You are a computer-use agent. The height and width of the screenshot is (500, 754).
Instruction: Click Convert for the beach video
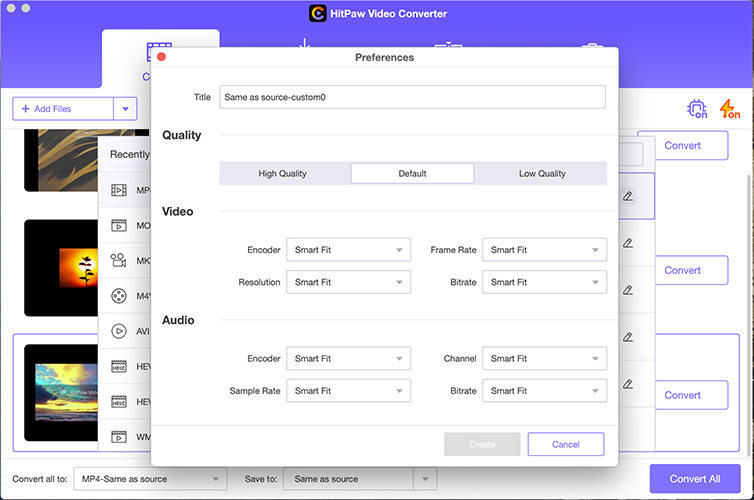pyautogui.click(x=682, y=395)
